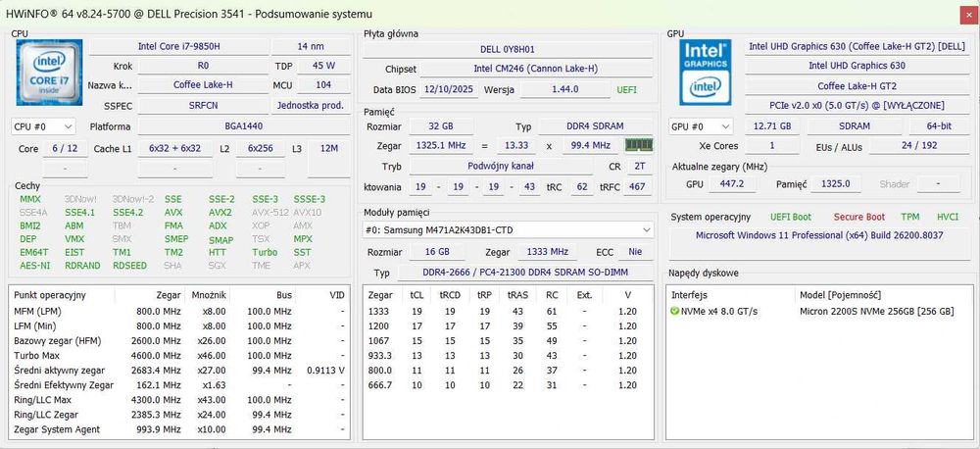
Task: Click the Mnożnik column header
Action: pos(209,294)
